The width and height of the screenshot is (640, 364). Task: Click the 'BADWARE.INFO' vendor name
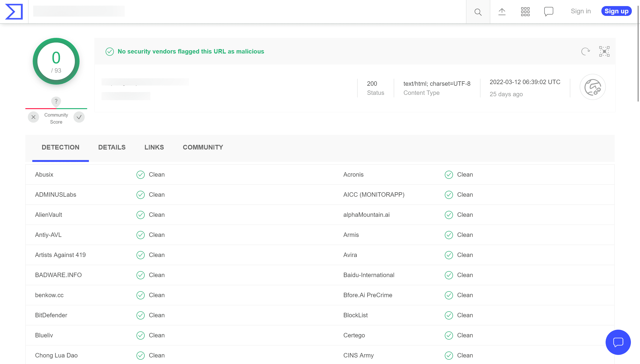click(x=58, y=275)
